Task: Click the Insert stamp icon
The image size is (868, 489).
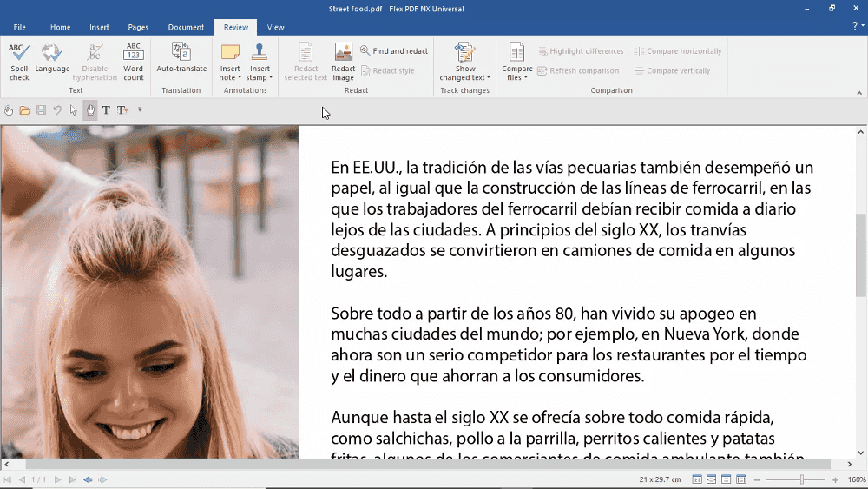Action: point(259,53)
